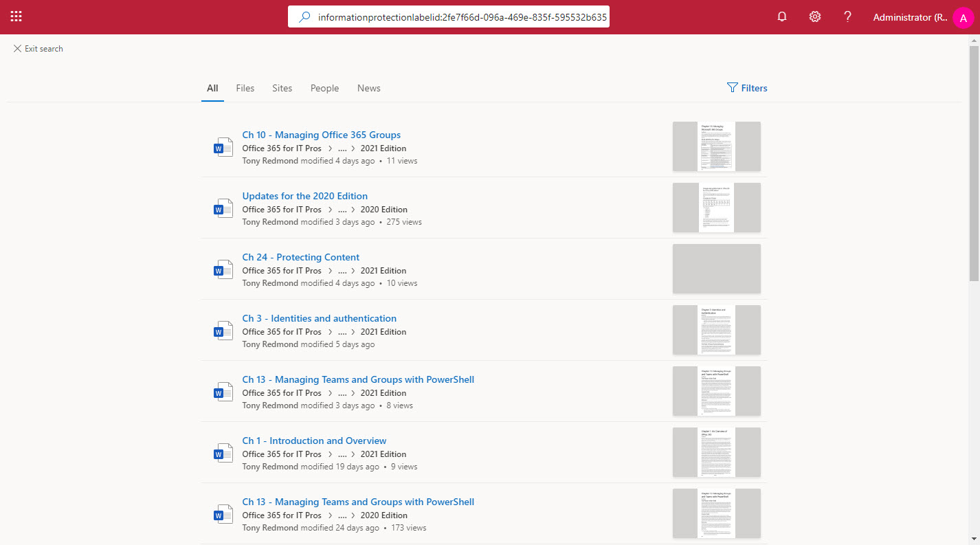Image resolution: width=980 pixels, height=545 pixels.
Task: Open Ch 1 - Introduction and Overview
Action: (x=314, y=441)
